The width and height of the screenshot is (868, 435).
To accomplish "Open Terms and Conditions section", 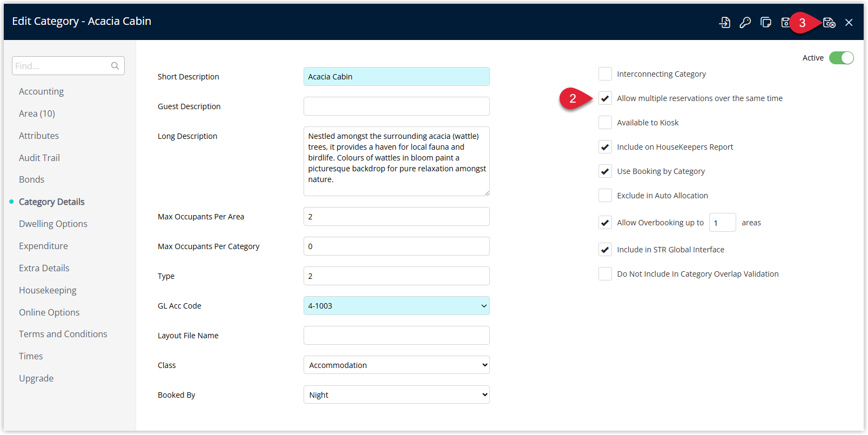I will (x=63, y=334).
